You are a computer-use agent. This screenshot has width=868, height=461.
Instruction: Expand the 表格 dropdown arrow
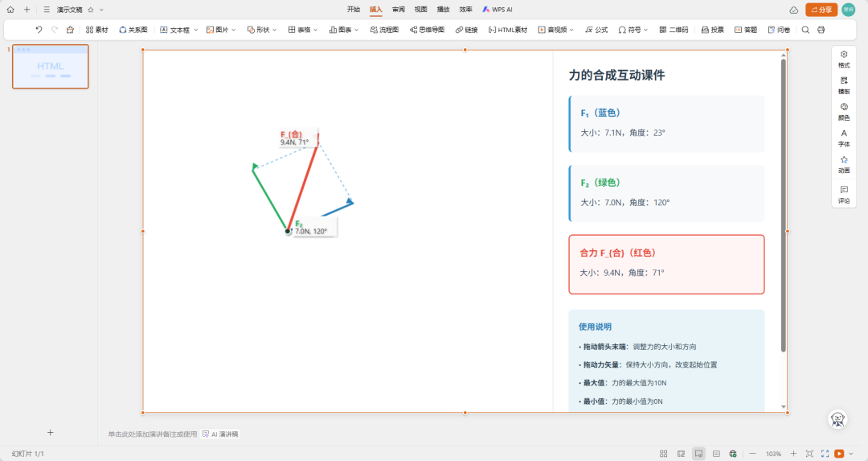tap(316, 30)
